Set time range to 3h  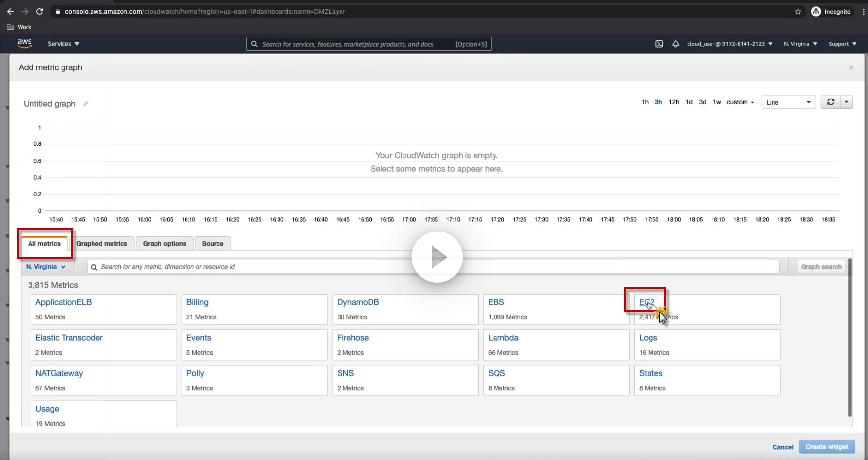(x=658, y=102)
